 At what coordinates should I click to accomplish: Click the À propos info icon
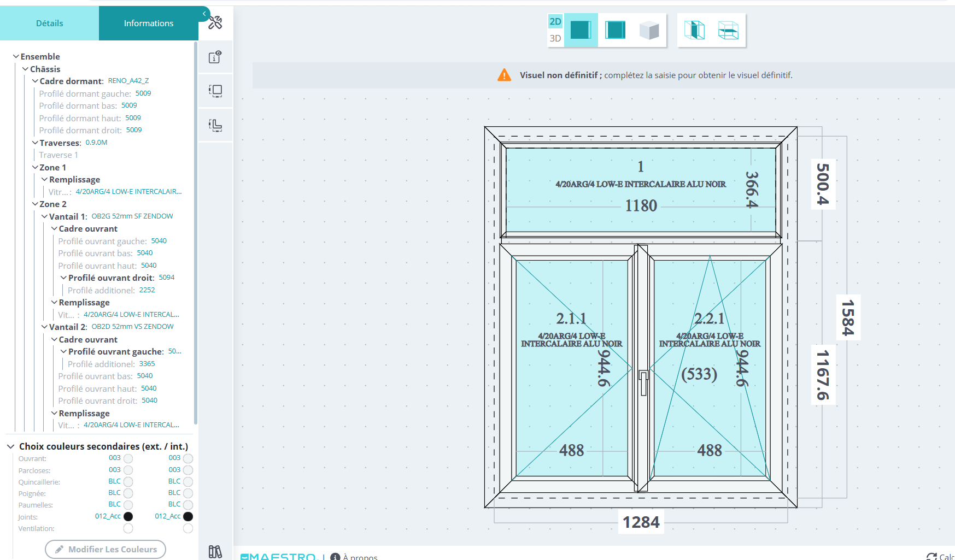[335, 557]
